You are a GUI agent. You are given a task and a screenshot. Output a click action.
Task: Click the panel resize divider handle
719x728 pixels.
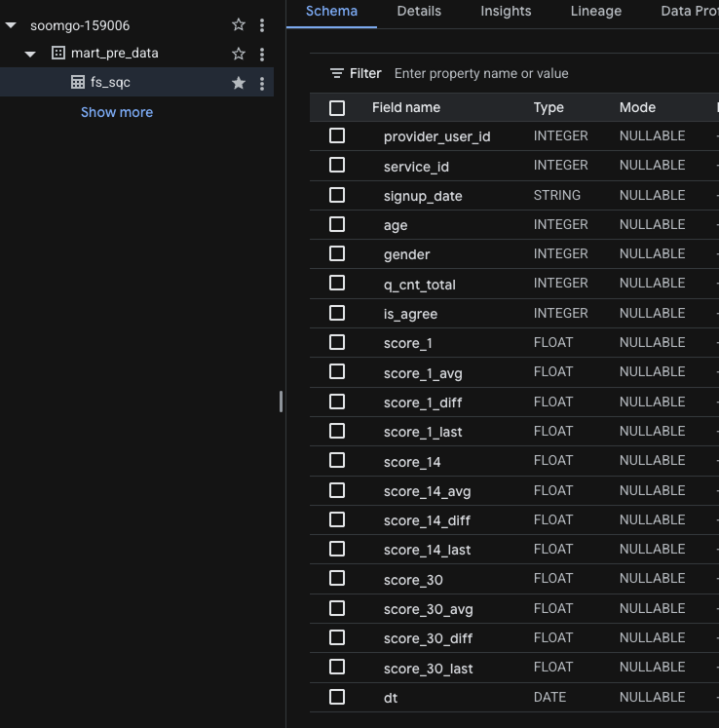pyautogui.click(x=281, y=401)
